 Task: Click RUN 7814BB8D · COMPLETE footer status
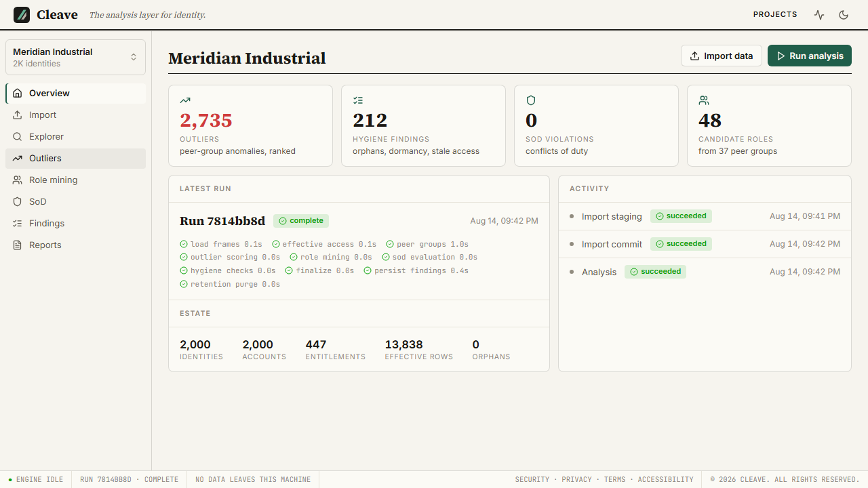(129, 480)
